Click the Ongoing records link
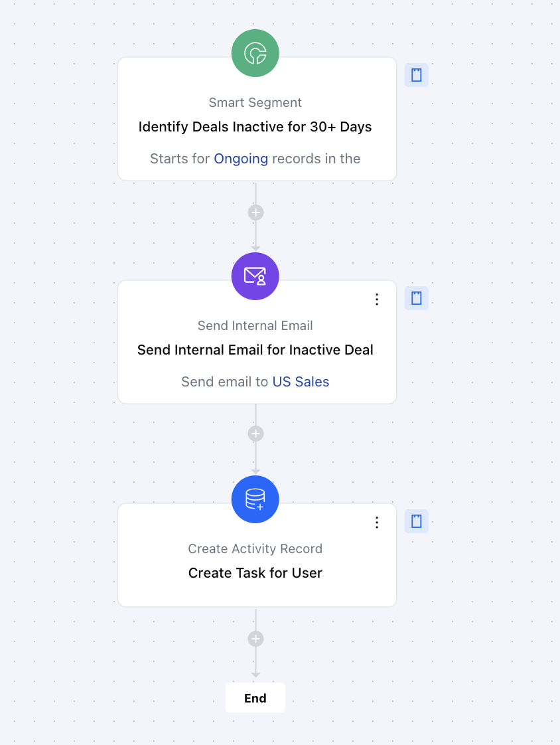 tap(241, 159)
